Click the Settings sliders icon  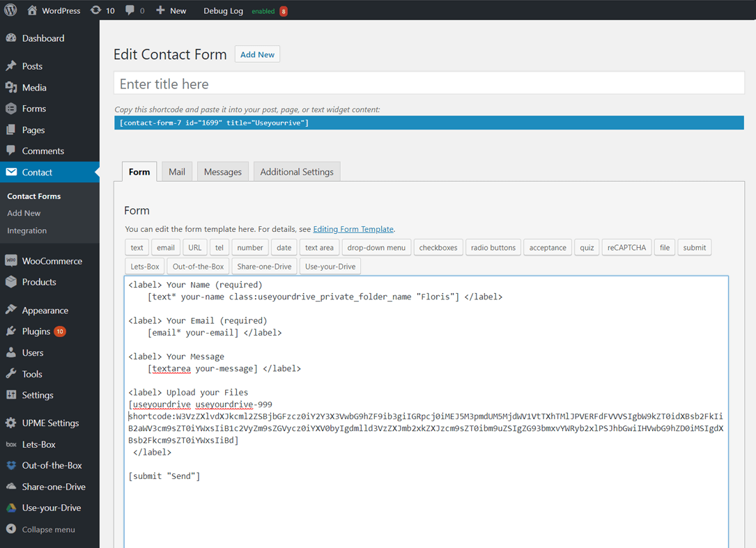(11, 395)
